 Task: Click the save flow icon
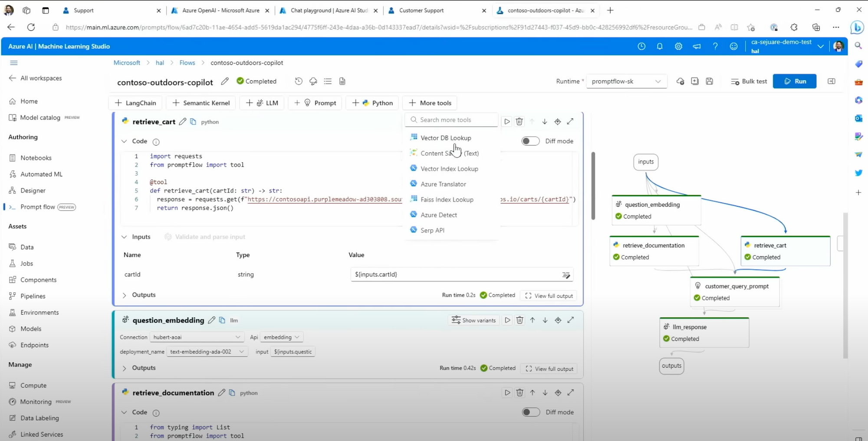(x=709, y=82)
